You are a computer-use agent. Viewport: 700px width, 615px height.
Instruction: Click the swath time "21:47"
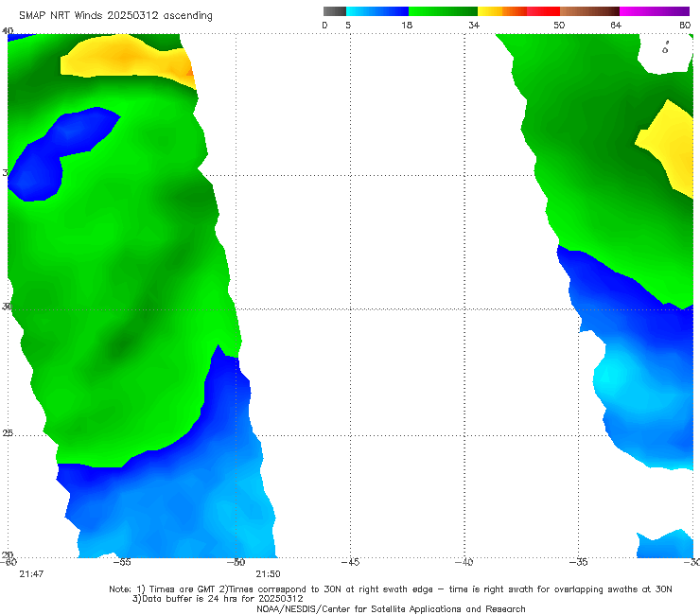coord(31,574)
